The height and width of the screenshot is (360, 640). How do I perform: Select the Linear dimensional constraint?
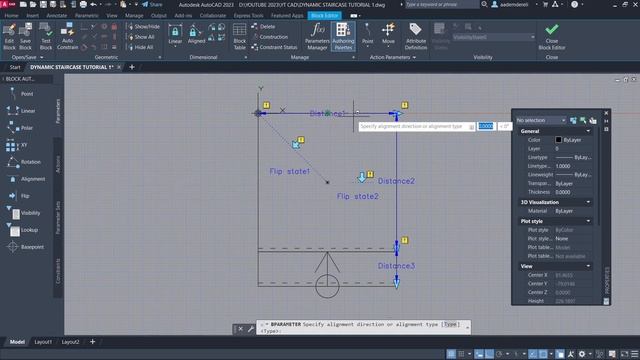(175, 33)
